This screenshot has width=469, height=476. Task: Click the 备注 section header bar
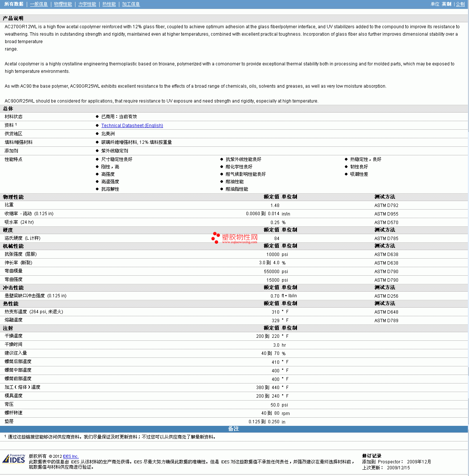tap(234, 429)
